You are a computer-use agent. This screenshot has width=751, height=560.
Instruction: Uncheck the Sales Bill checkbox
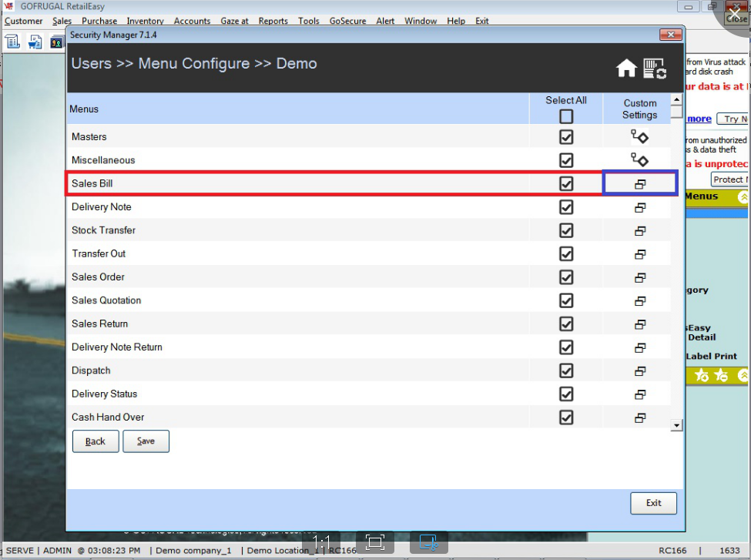(566, 183)
